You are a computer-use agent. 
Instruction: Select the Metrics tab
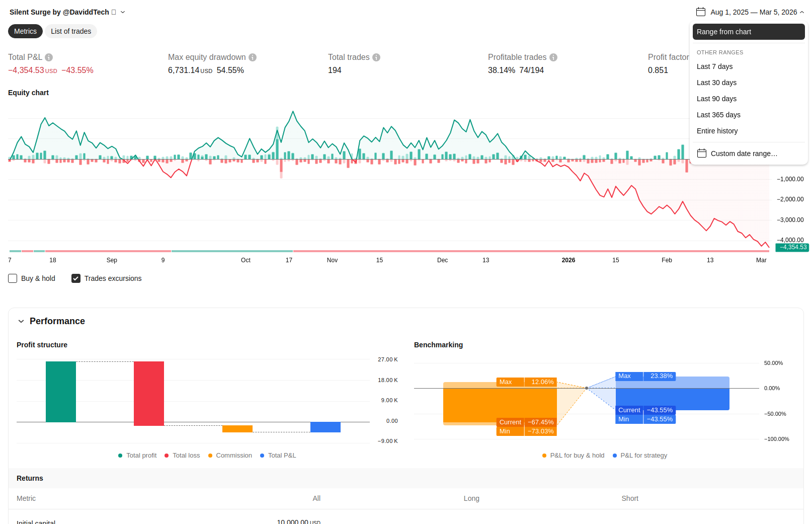25,31
